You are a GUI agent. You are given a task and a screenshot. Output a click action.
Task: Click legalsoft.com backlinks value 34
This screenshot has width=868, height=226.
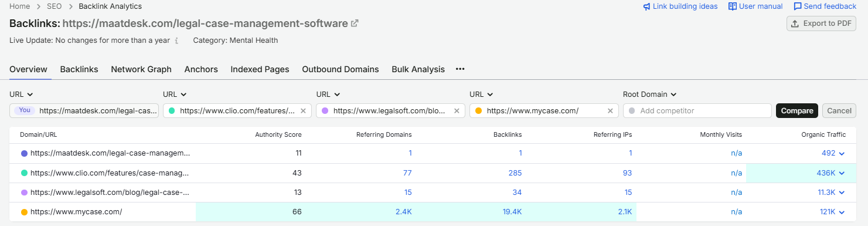click(x=517, y=193)
